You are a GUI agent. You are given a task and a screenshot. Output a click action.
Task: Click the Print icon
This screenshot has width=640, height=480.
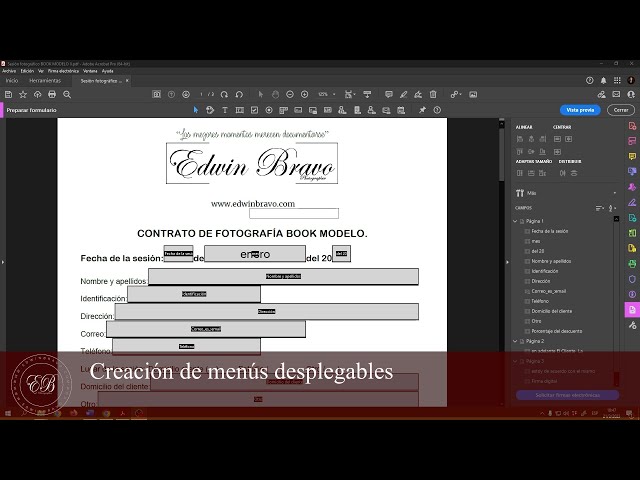click(x=52, y=95)
